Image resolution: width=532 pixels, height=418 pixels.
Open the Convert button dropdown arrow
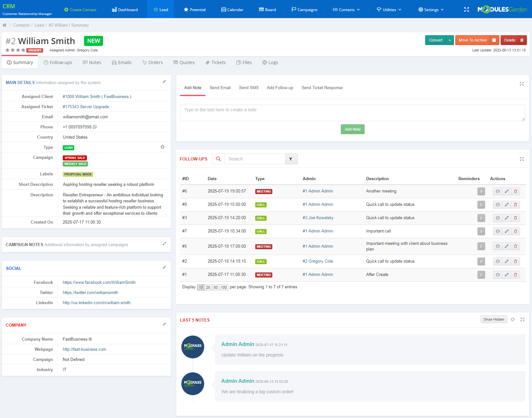coord(450,40)
